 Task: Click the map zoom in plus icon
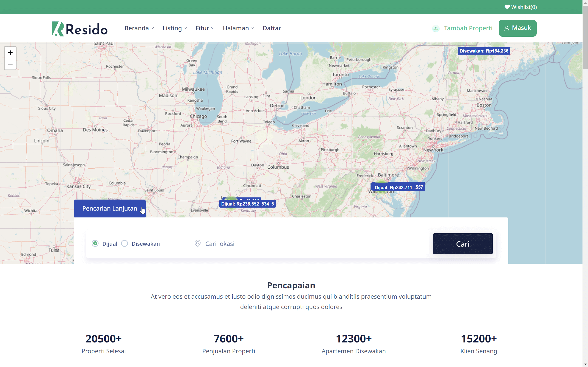10,53
